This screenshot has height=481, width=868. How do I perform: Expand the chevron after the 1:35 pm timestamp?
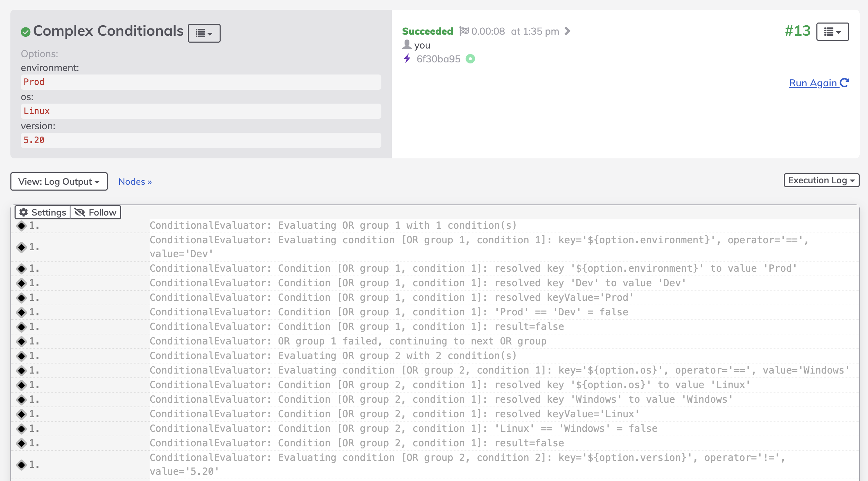(x=568, y=31)
